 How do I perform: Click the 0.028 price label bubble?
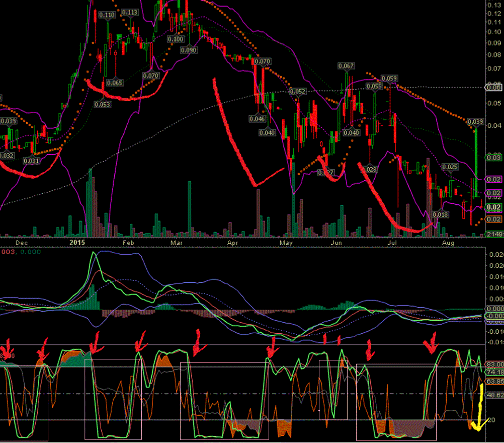[370, 170]
